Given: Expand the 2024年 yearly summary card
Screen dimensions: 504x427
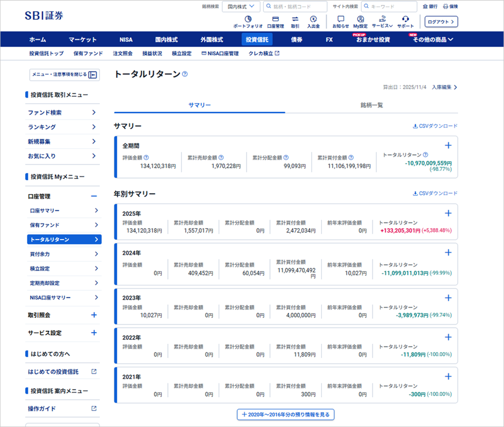Looking at the screenshot, I should point(448,253).
